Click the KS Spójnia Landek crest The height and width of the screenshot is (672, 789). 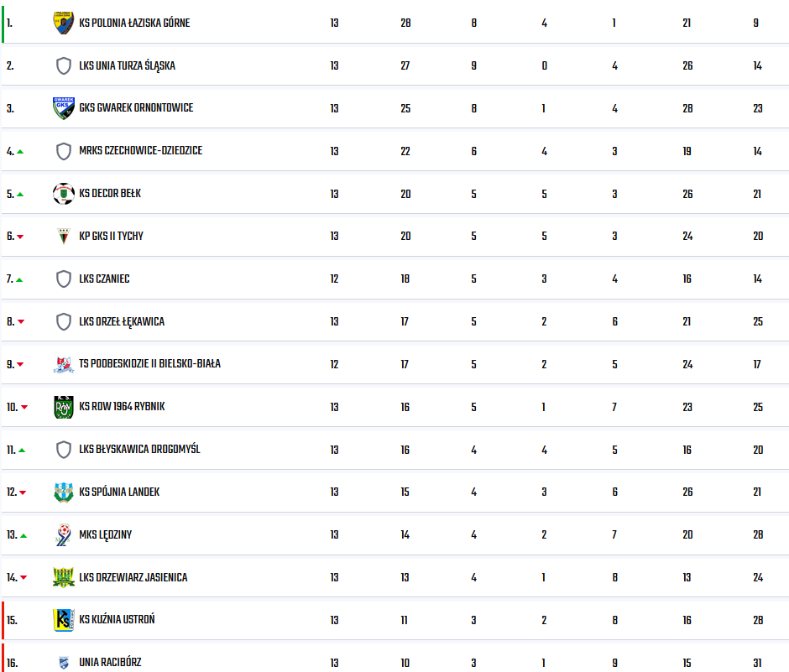tap(64, 492)
